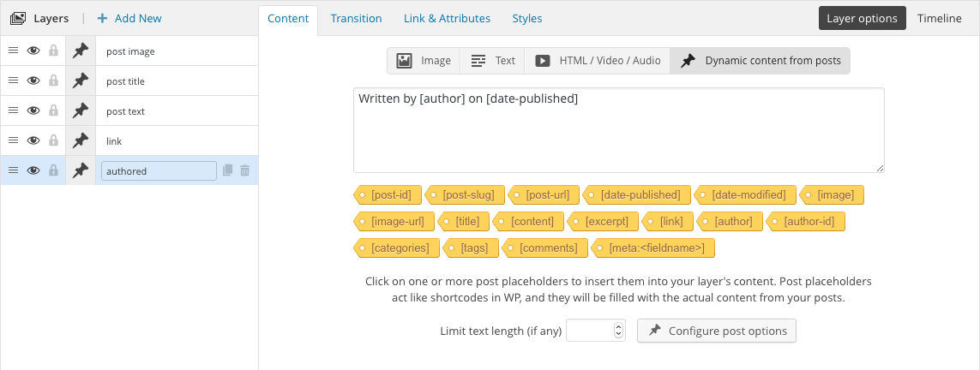Image resolution: width=980 pixels, height=370 pixels.
Task: Switch to the Transition tab
Action: [356, 18]
